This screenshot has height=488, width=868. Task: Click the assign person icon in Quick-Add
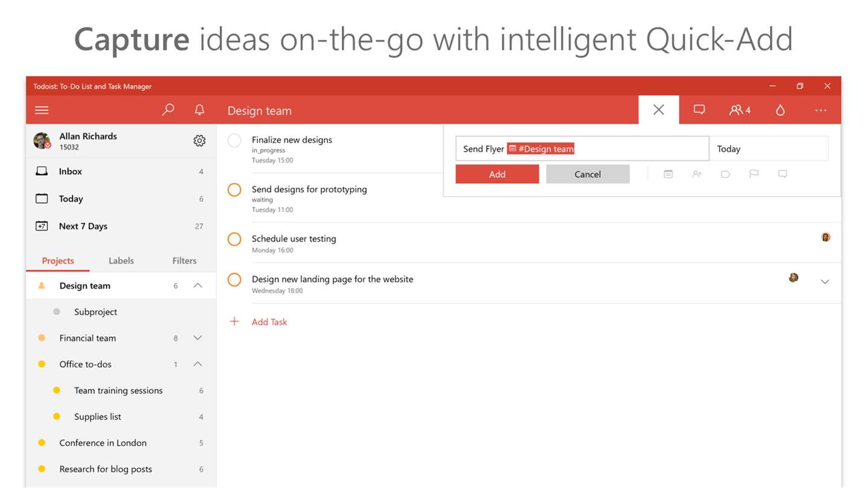pyautogui.click(x=697, y=174)
